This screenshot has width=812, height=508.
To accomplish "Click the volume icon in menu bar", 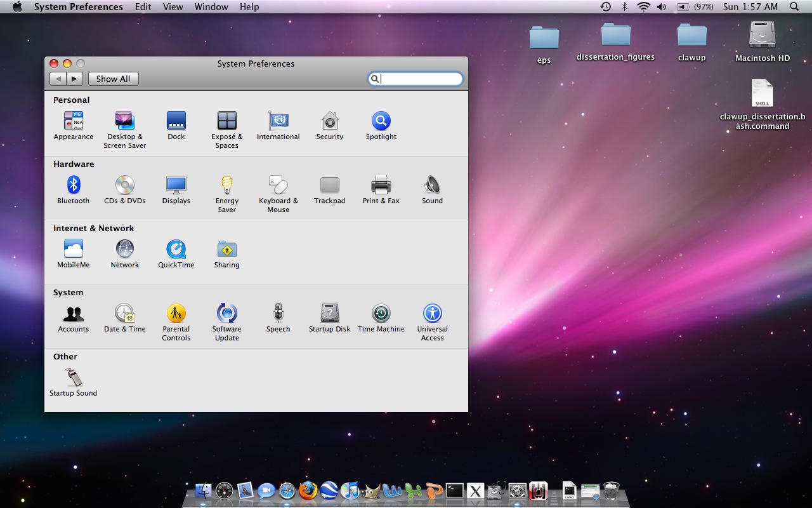I will 662,7.
